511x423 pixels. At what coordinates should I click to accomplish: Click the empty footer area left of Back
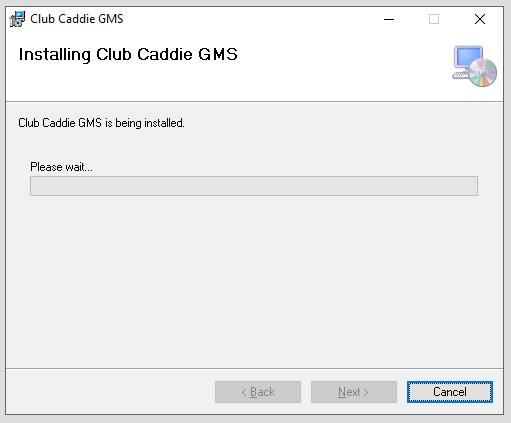tap(110, 392)
